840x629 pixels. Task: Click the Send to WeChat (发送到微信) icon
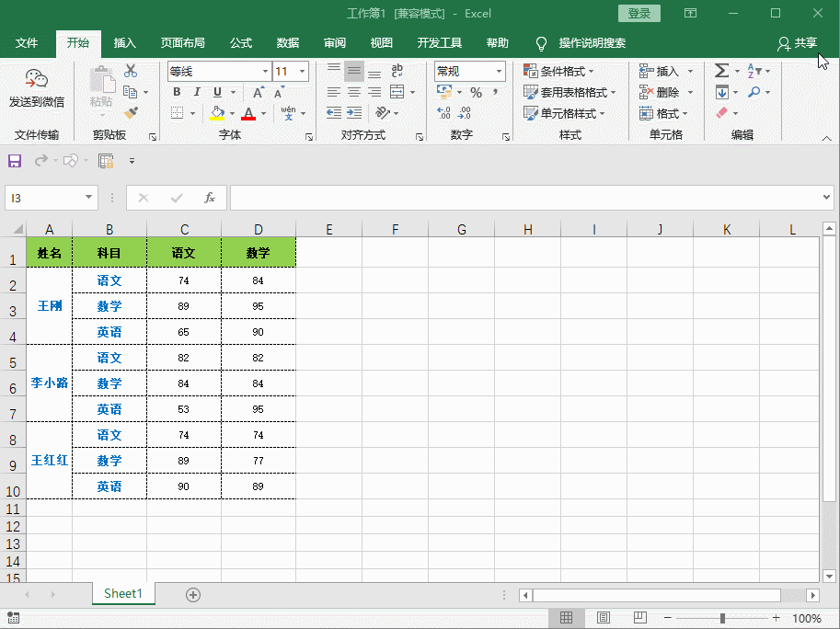coord(37,79)
